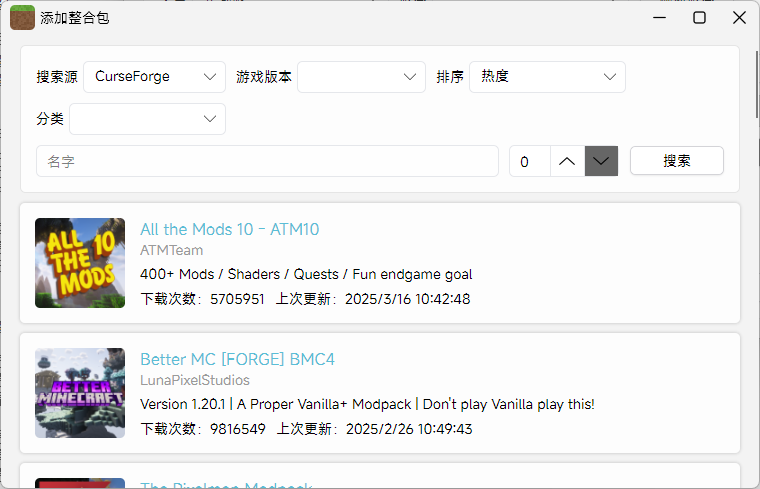The height and width of the screenshot is (489, 760).
Task: Increase the page number with up arrow
Action: click(x=567, y=161)
